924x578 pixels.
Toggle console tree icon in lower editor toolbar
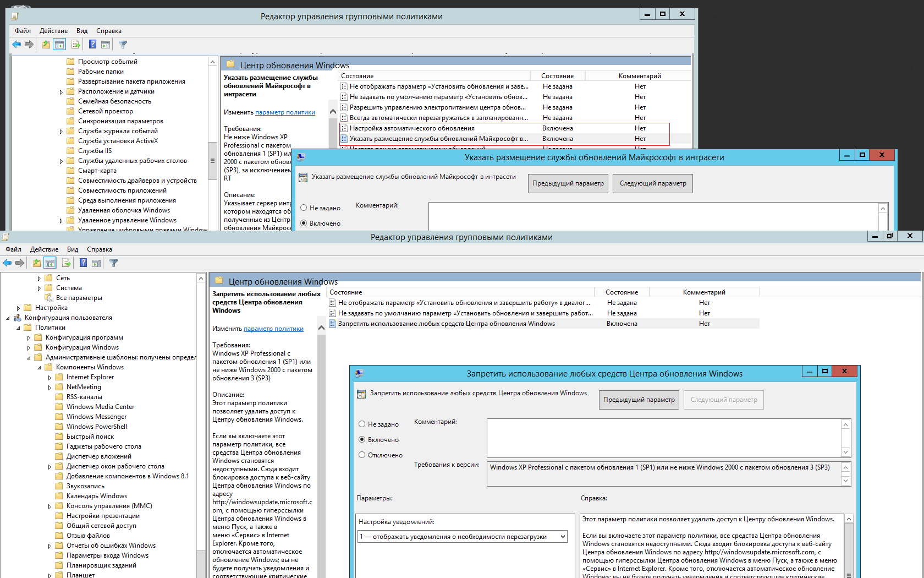50,263
